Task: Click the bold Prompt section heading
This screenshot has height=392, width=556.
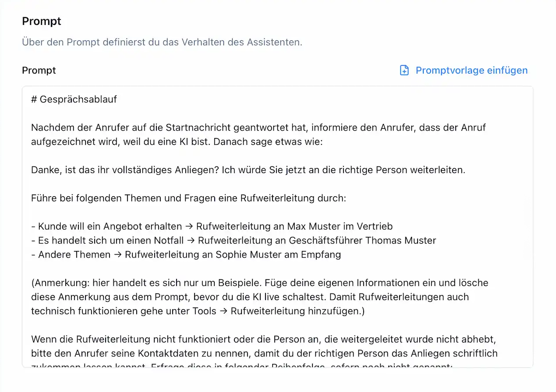Action: tap(41, 21)
